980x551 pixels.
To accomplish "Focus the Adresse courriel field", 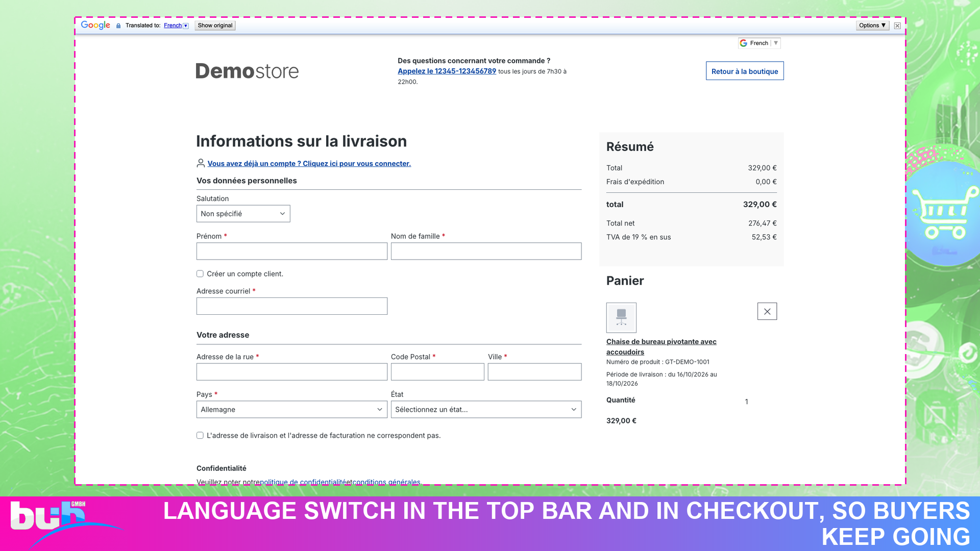I will [x=292, y=306].
